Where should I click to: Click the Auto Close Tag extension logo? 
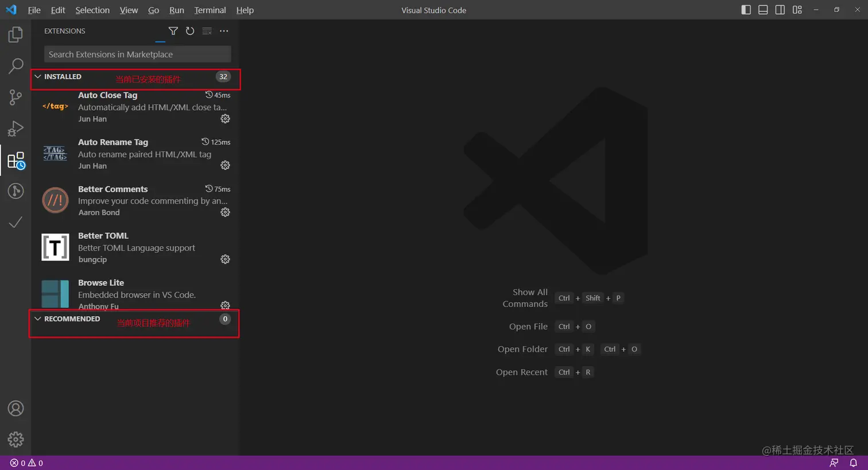pyautogui.click(x=55, y=106)
